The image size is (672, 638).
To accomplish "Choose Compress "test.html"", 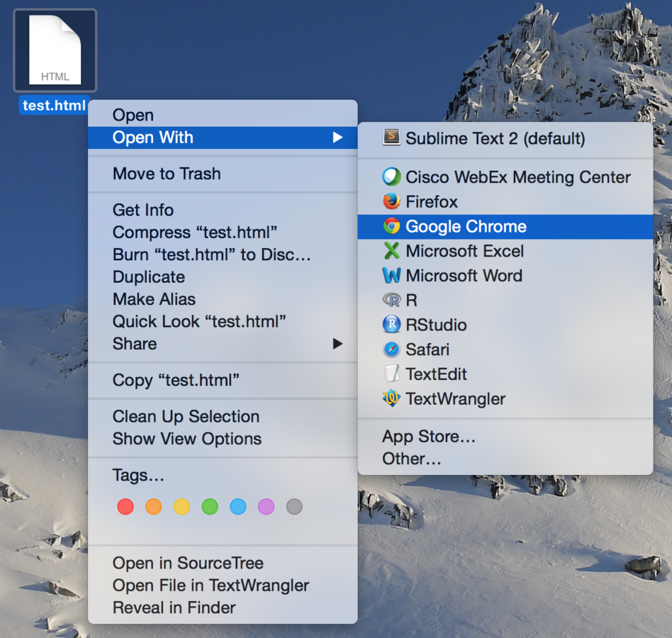I will click(x=223, y=233).
